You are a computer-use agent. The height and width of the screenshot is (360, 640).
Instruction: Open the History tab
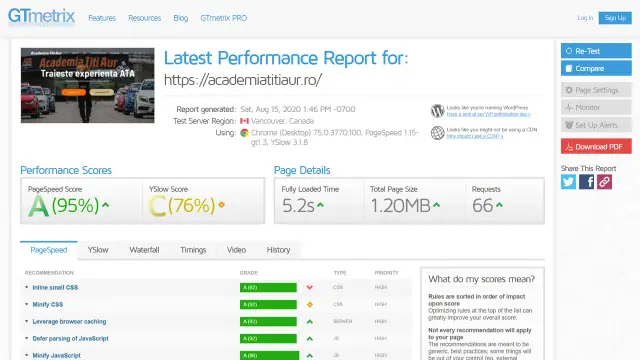(x=278, y=250)
